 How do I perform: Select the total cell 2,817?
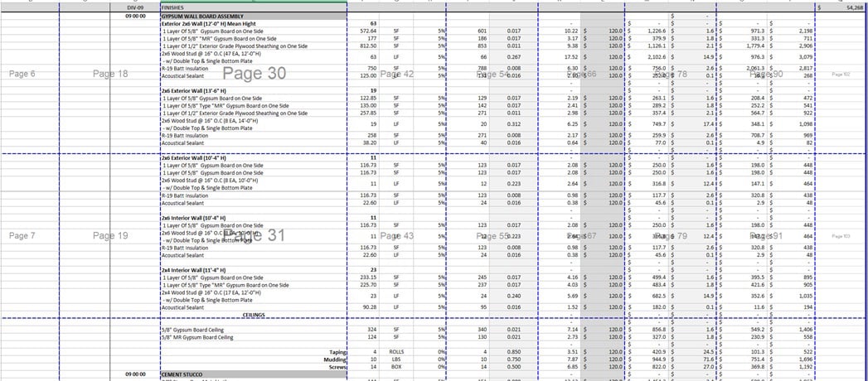point(791,68)
